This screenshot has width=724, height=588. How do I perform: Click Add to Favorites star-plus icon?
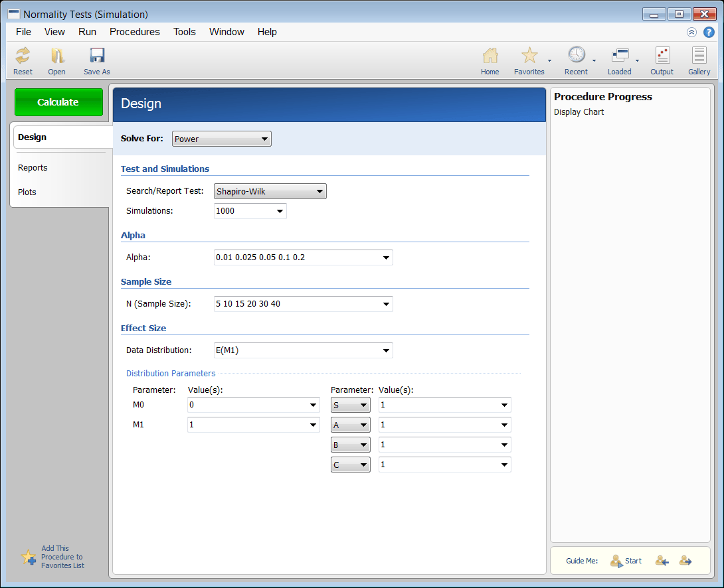[29, 557]
